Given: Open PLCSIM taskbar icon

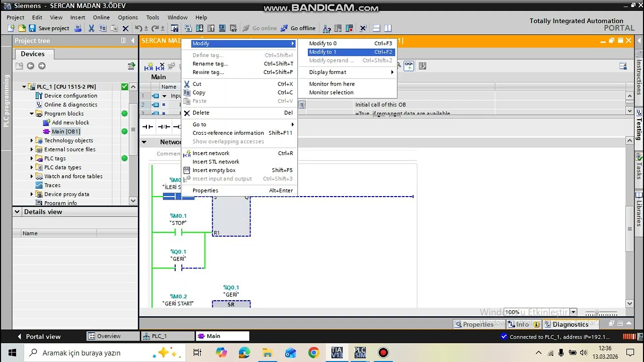Looking at the screenshot, I should pos(360,352).
